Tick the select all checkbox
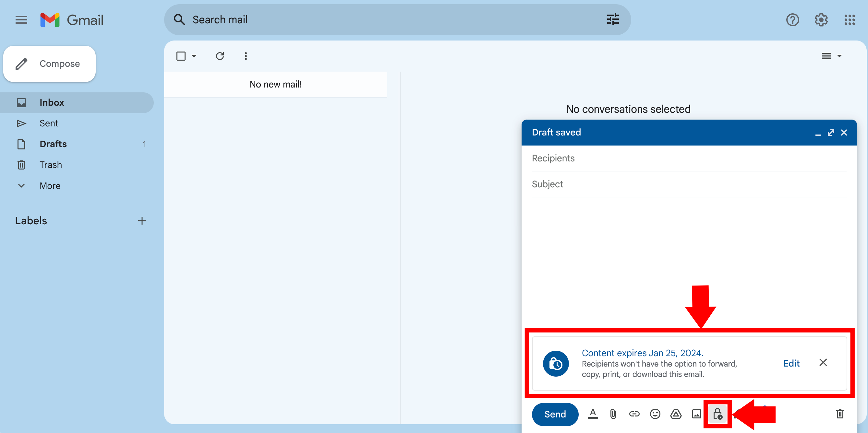The height and width of the screenshot is (433, 868). (181, 56)
